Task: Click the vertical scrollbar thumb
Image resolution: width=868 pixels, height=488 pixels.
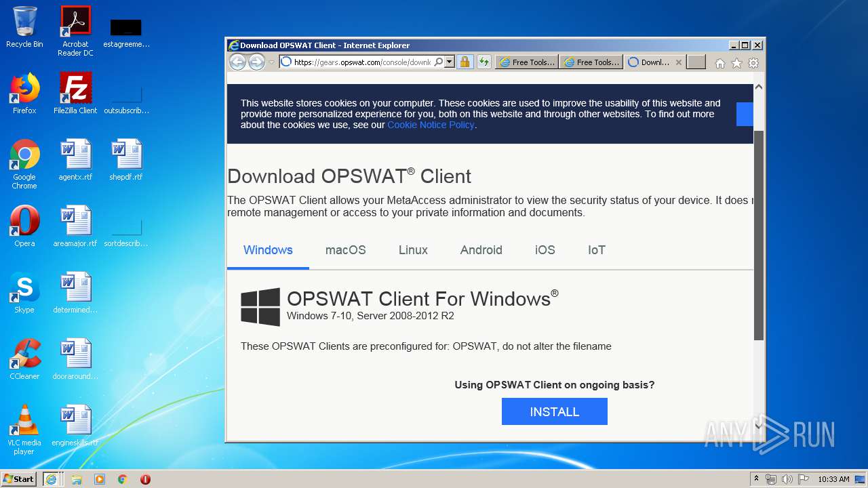Action: 759,235
